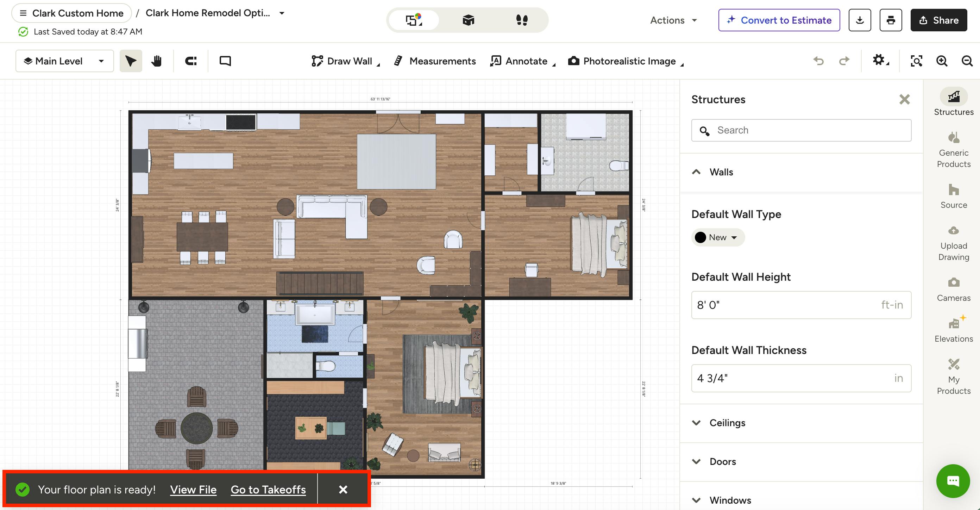Click the Share button

point(938,20)
